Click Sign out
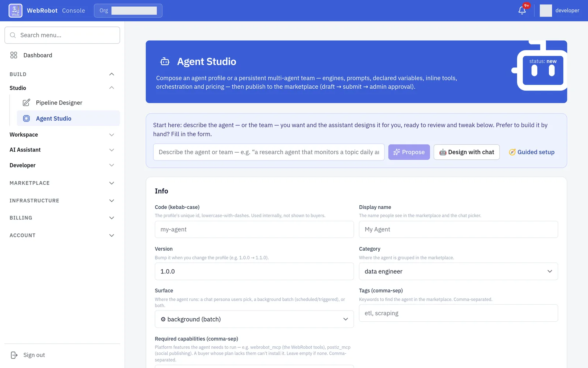Viewport: 588px width, 368px height. point(34,355)
